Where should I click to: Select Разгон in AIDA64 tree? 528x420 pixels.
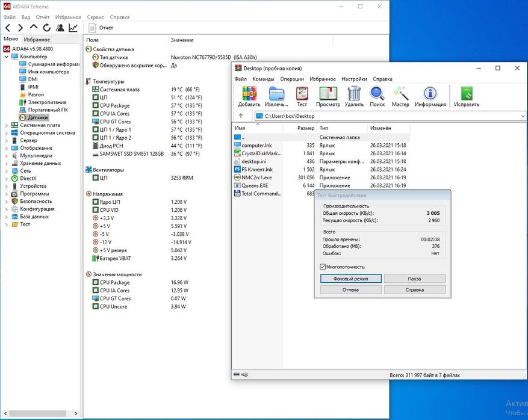point(32,94)
